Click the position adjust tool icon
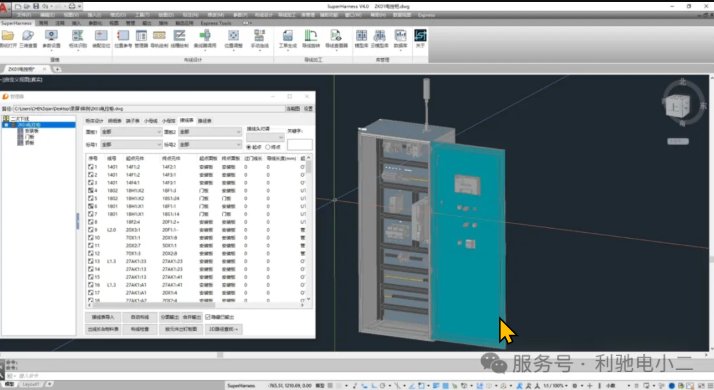 pyautogui.click(x=234, y=36)
